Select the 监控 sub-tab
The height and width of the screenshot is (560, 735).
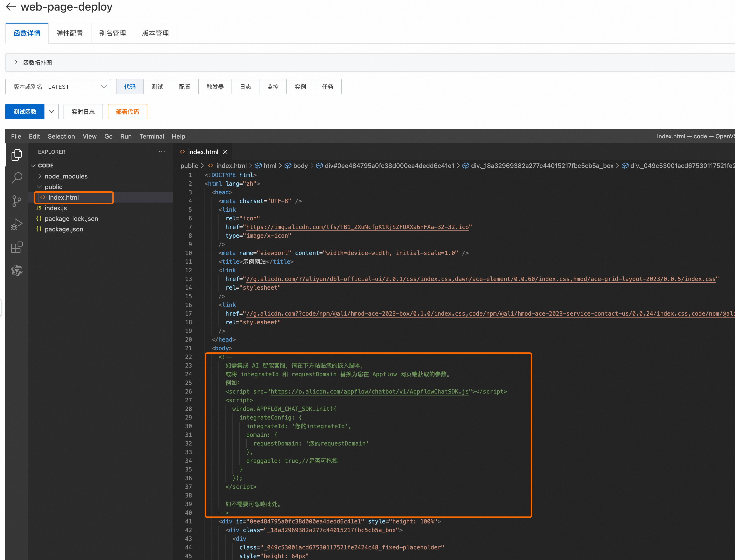(x=273, y=87)
